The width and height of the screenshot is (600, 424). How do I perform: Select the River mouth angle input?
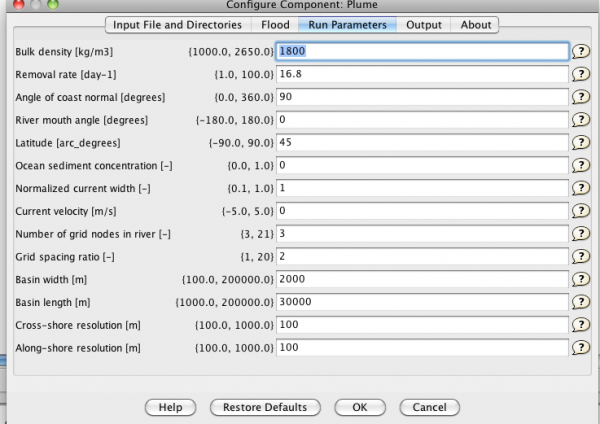pos(422,119)
